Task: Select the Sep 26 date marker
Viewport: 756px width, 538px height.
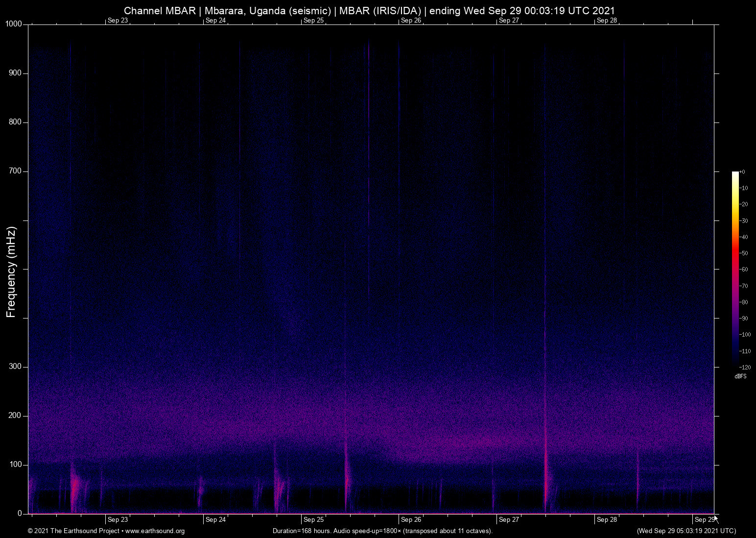Action: click(410, 519)
